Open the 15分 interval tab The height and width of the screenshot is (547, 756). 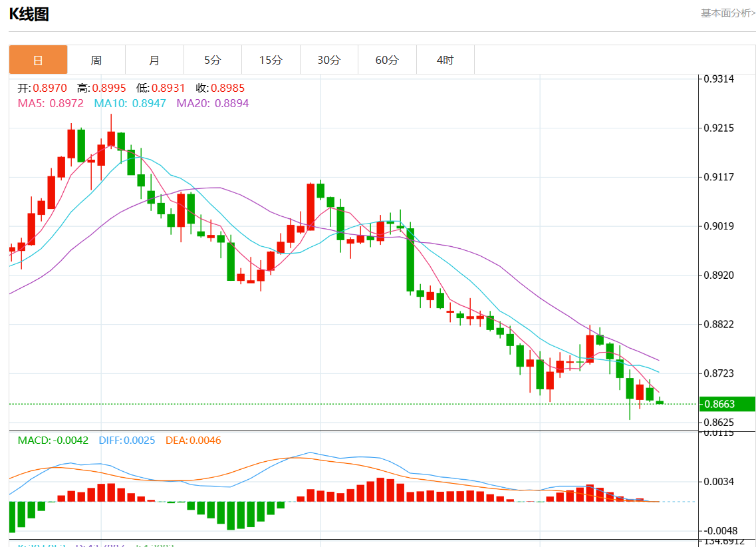point(271,60)
